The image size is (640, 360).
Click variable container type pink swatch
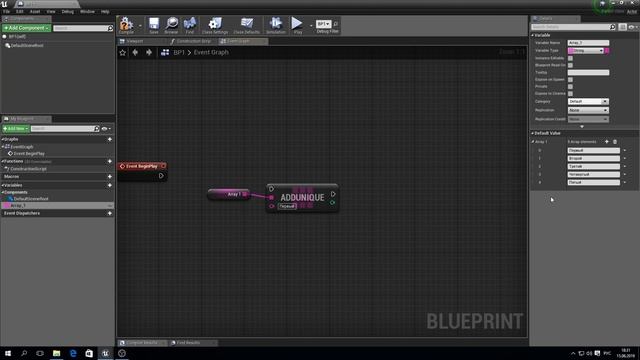pyautogui.click(x=607, y=51)
